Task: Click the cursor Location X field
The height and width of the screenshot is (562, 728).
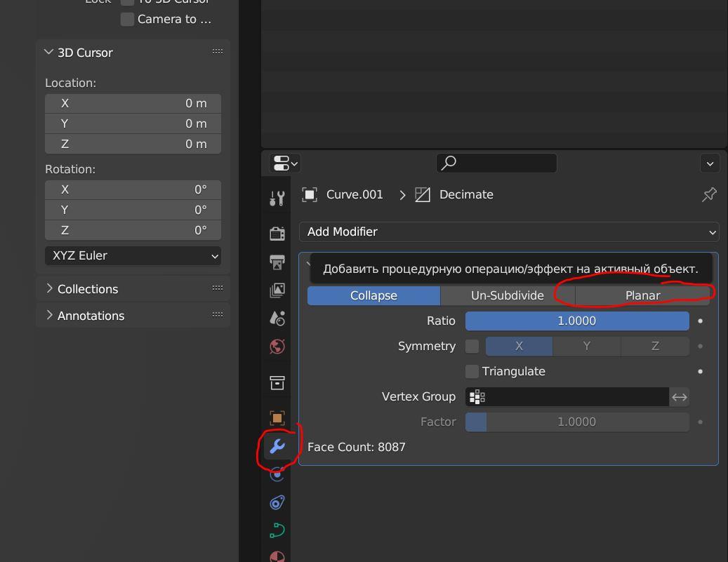Action: click(x=133, y=104)
